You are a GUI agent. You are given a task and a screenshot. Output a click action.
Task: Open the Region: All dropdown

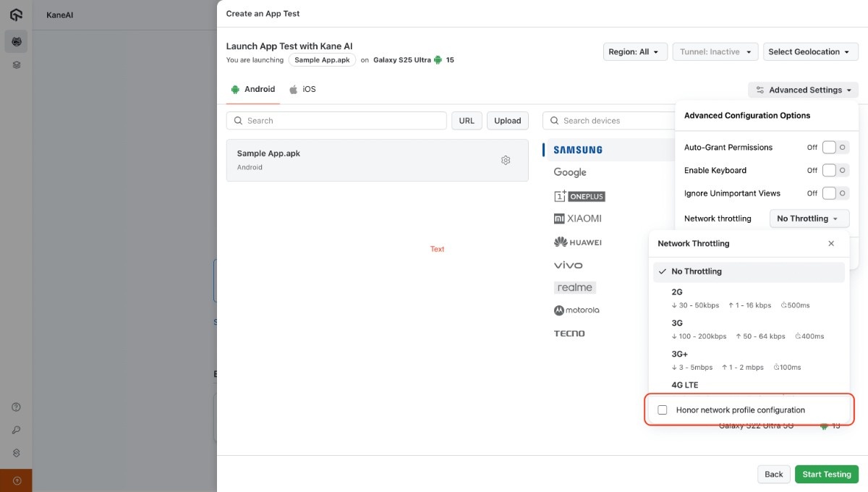pos(634,52)
